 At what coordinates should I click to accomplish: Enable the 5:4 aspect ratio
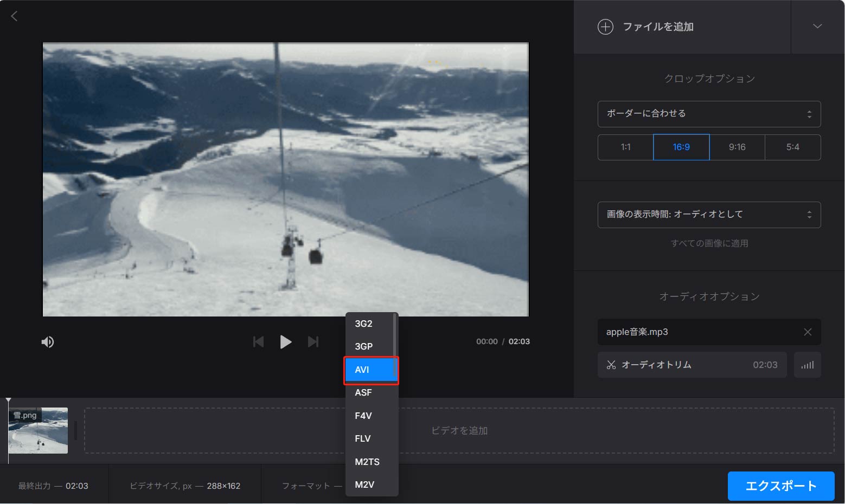coord(793,147)
